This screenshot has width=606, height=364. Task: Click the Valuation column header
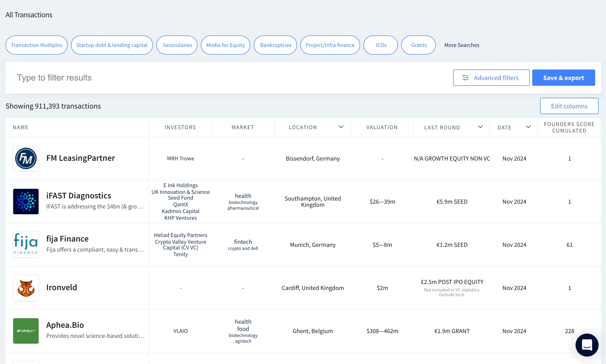[x=382, y=127]
